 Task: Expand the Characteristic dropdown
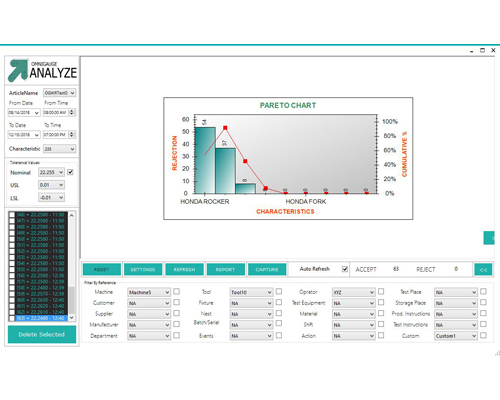(x=60, y=149)
